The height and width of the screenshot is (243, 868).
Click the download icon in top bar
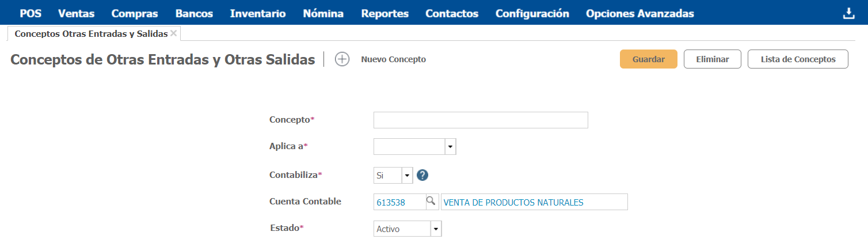tap(849, 14)
